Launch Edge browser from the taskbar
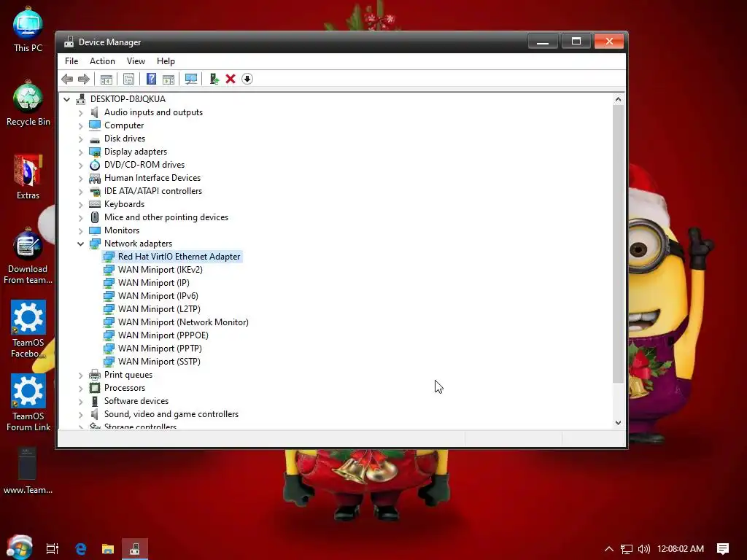The width and height of the screenshot is (747, 560). click(x=80, y=549)
